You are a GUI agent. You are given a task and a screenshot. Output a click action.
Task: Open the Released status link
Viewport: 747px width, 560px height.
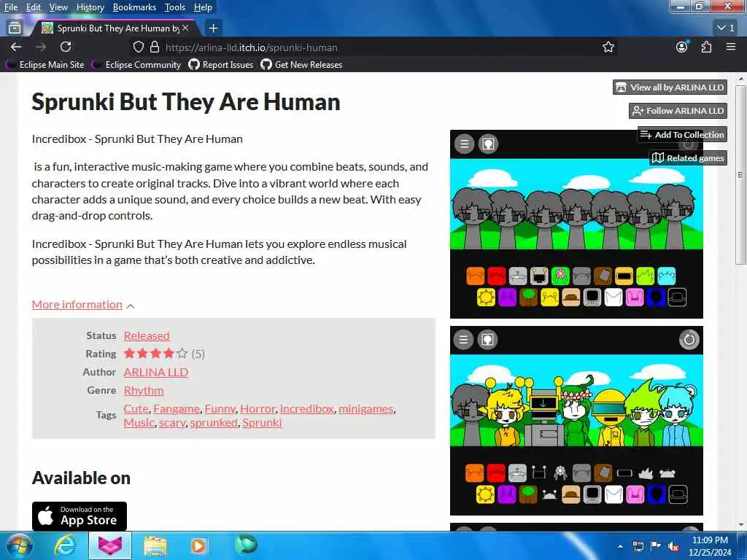[146, 335]
